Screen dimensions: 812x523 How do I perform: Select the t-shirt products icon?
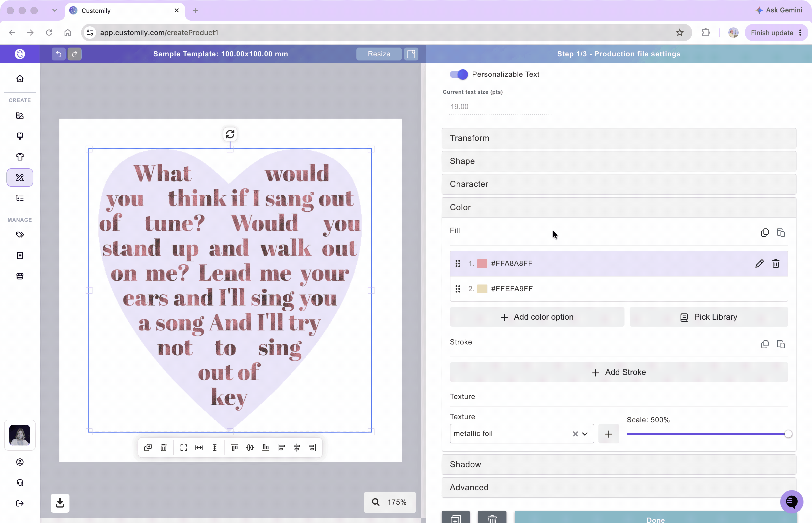pos(20,157)
